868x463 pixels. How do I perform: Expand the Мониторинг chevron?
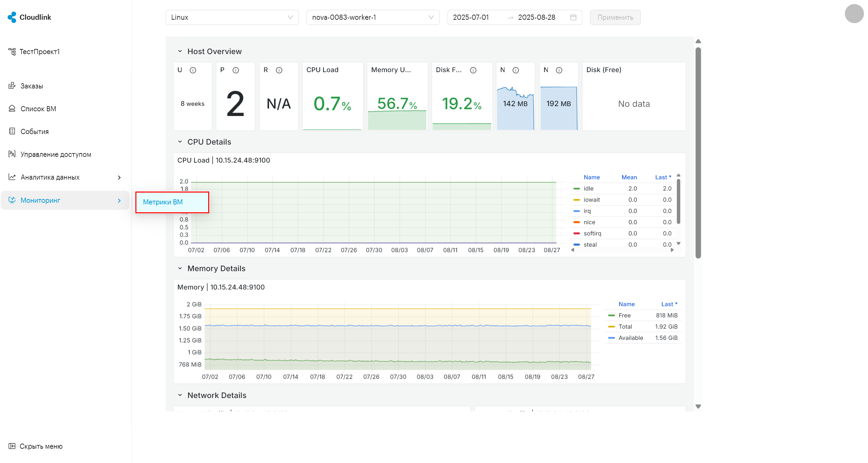point(119,201)
